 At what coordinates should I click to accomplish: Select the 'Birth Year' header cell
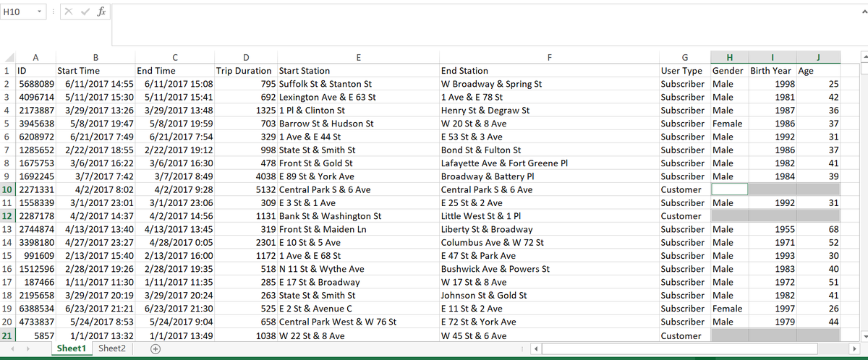(x=773, y=71)
